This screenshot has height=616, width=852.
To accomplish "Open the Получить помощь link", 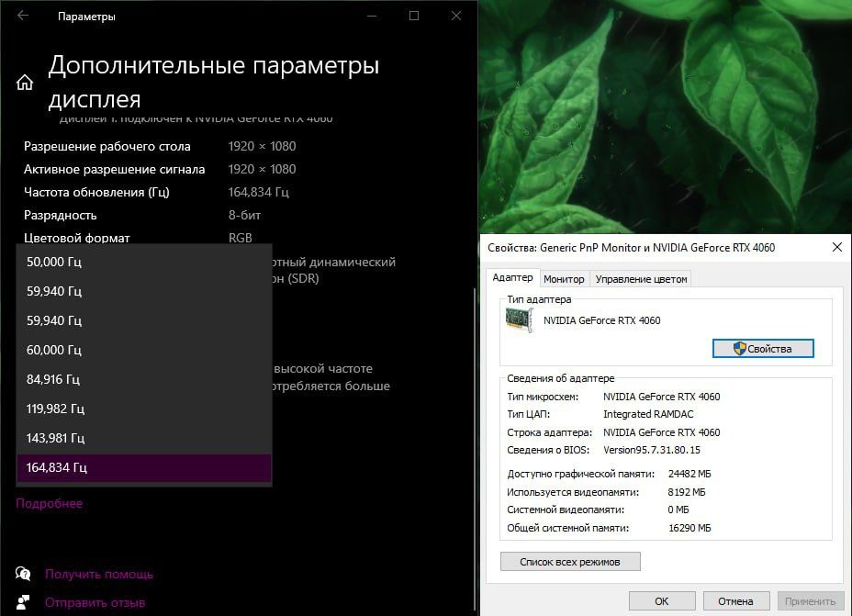I will click(x=99, y=574).
